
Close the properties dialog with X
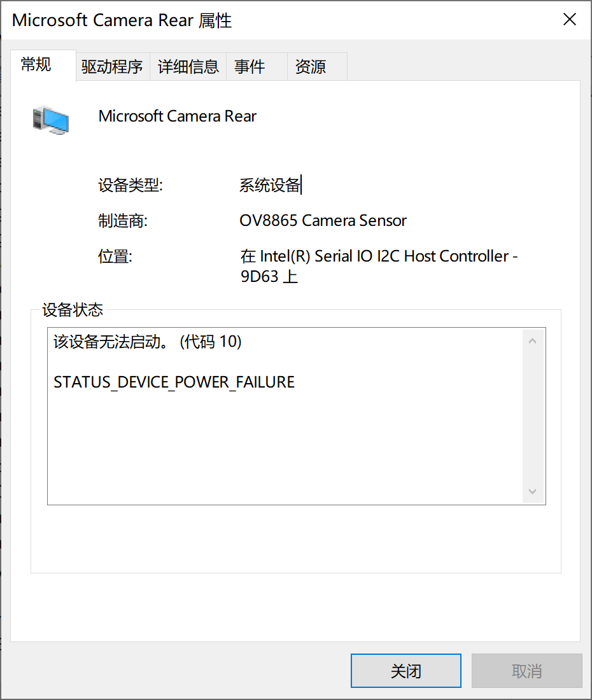click(x=569, y=20)
